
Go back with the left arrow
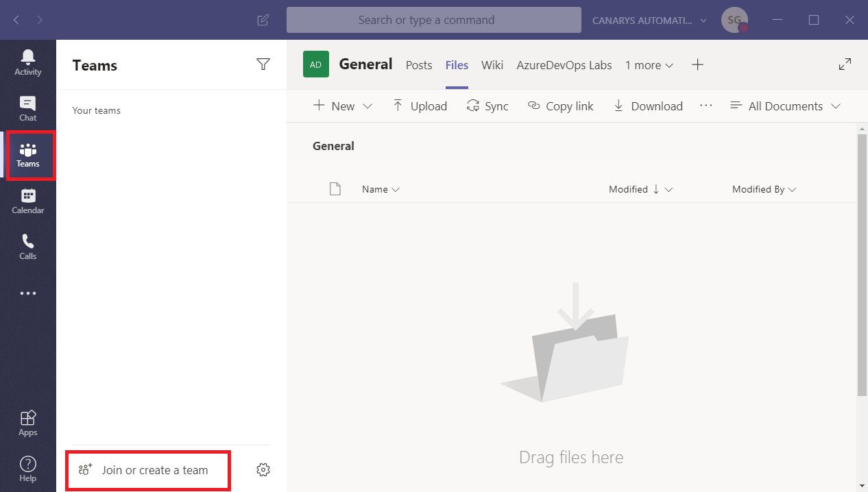(16, 20)
